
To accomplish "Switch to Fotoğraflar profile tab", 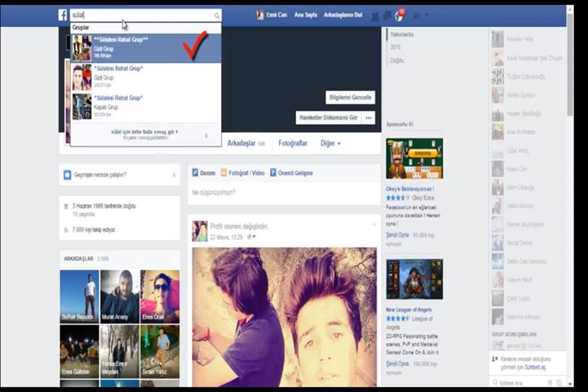I will pos(293,143).
